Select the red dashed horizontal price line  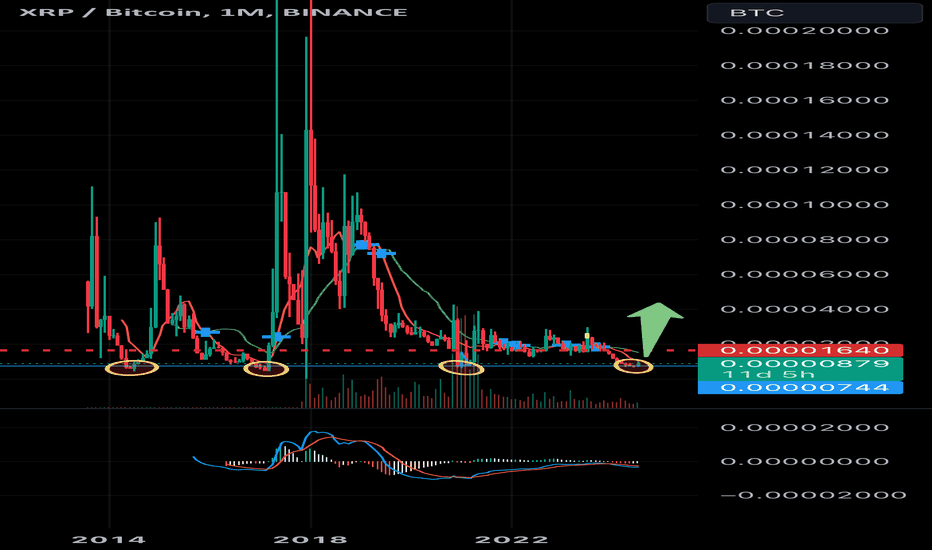click(x=348, y=350)
